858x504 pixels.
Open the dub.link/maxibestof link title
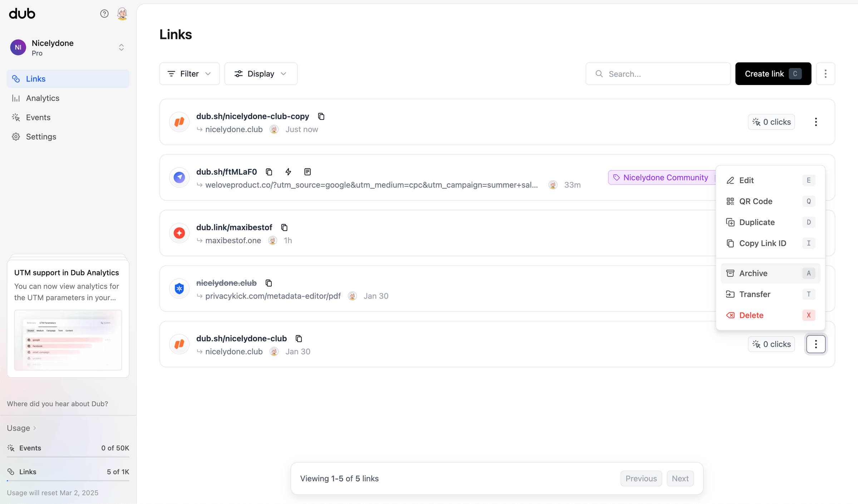(234, 228)
